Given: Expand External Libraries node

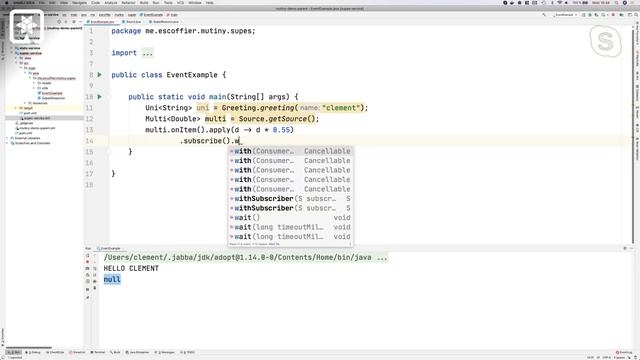Looking at the screenshot, I should [x=7, y=138].
